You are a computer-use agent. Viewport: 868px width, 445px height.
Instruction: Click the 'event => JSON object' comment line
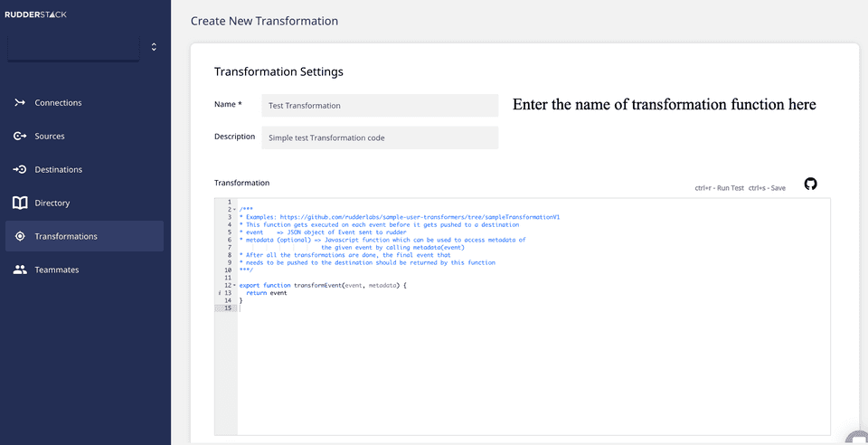click(323, 232)
